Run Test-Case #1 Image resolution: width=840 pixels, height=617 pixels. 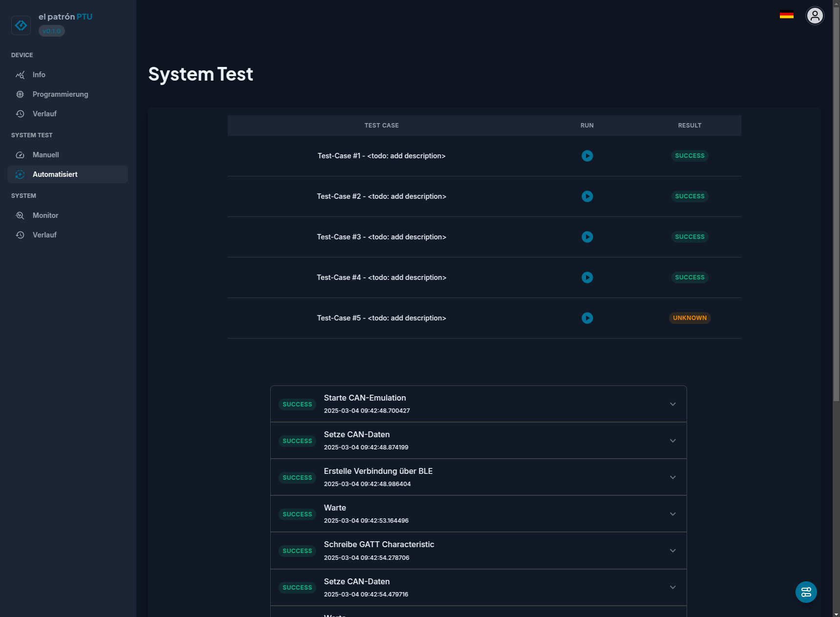587,156
